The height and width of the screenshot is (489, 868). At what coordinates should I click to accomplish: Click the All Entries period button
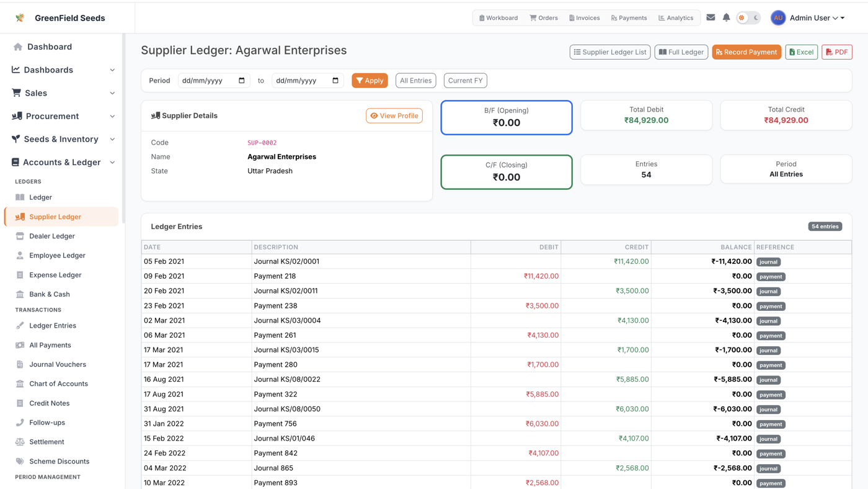pyautogui.click(x=415, y=81)
